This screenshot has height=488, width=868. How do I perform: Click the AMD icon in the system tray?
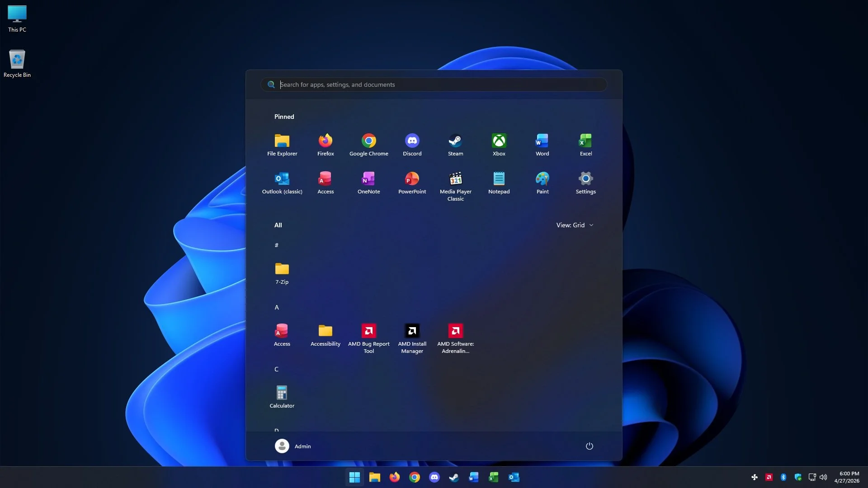[769, 477]
